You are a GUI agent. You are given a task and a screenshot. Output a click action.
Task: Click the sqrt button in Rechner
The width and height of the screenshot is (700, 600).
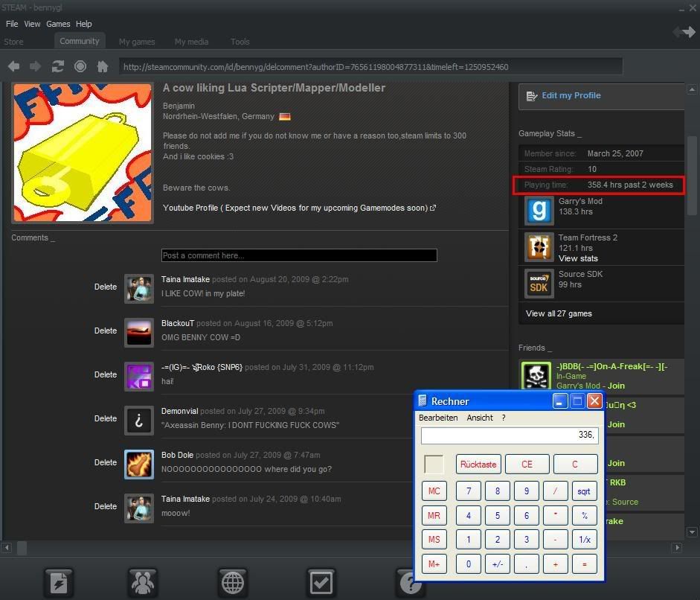[x=584, y=491]
